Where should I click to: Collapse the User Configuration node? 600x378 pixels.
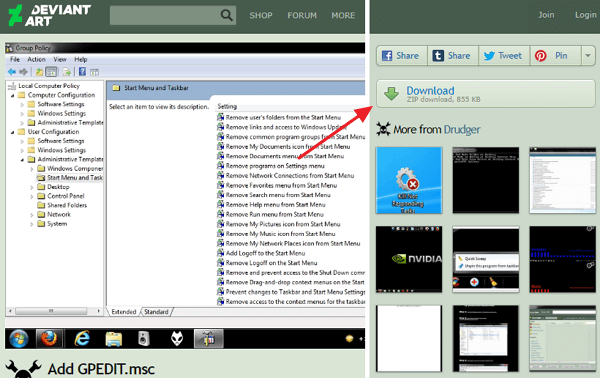tap(12, 132)
